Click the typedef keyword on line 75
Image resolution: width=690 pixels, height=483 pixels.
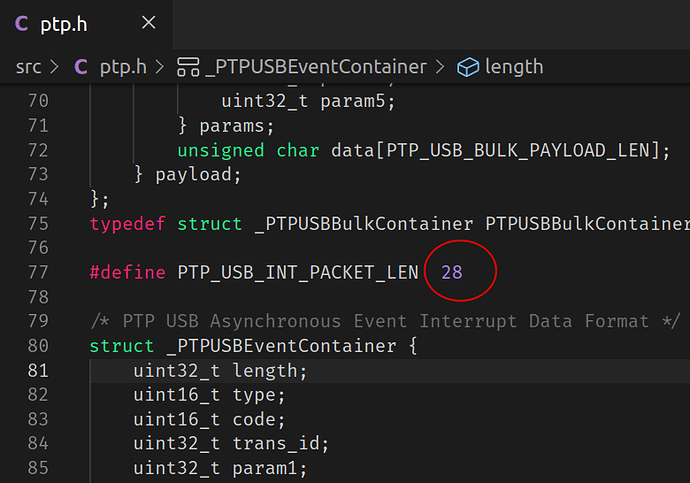128,223
